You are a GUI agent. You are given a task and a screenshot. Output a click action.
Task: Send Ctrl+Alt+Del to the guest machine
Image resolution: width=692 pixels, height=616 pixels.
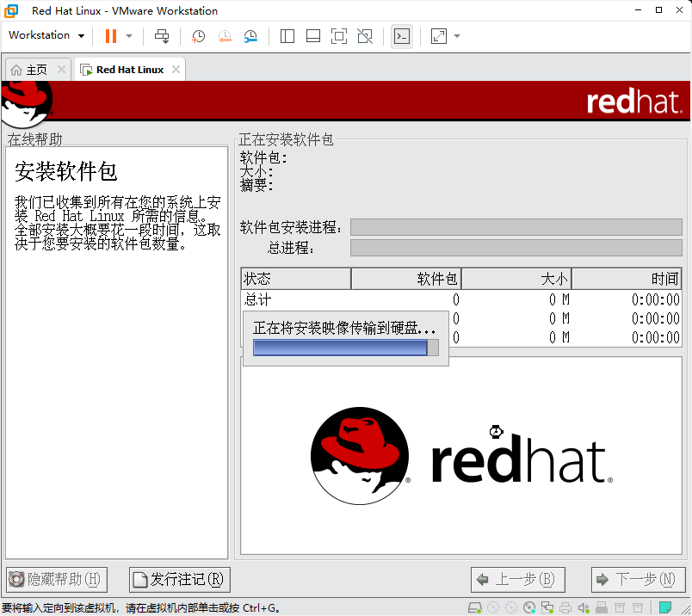click(161, 35)
